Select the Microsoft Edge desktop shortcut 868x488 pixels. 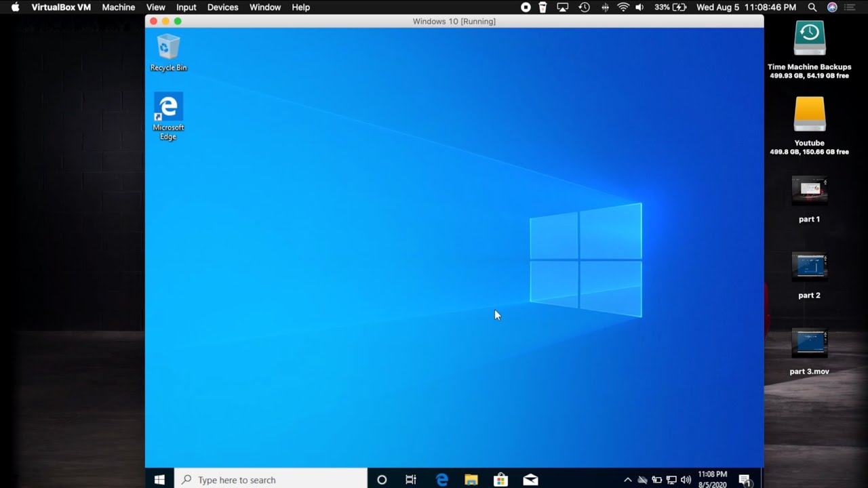click(168, 117)
